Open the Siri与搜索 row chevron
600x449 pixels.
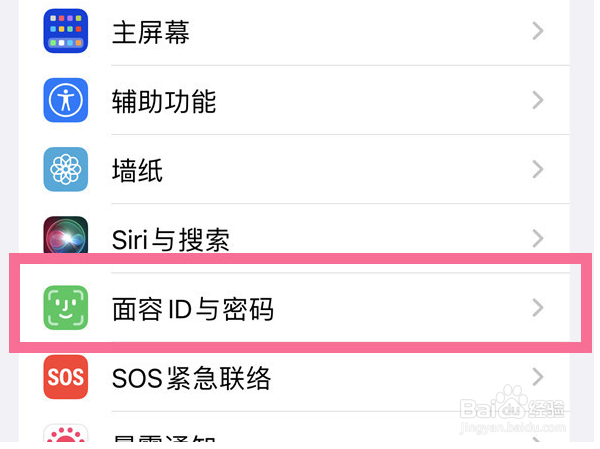538,238
